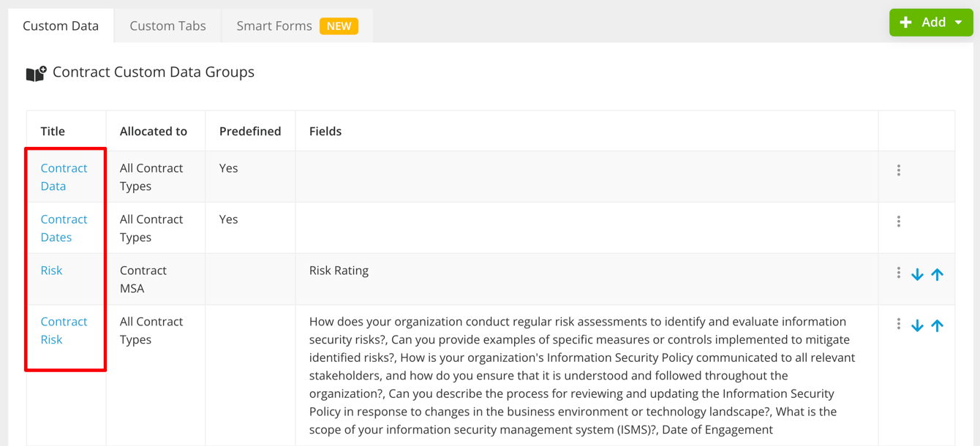The width and height of the screenshot is (980, 446).
Task: Click the plus icon on the Add button
Action: click(905, 23)
